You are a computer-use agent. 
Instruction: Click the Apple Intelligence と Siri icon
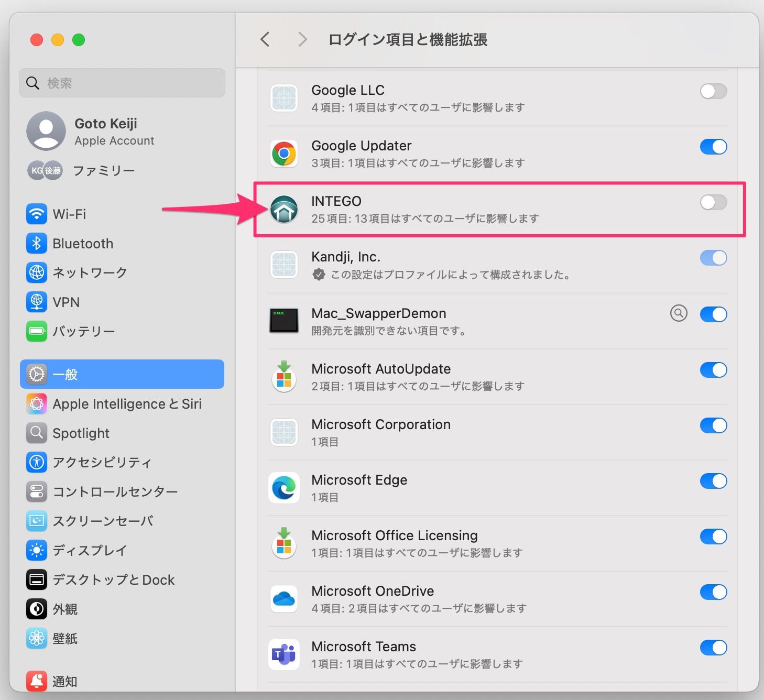(x=37, y=403)
